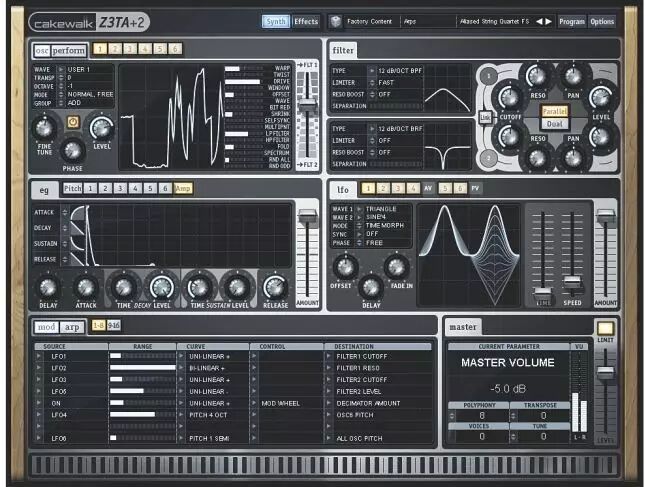650x487 pixels.
Task: Click the filter 1 RESO knob
Action: pyautogui.click(x=537, y=77)
